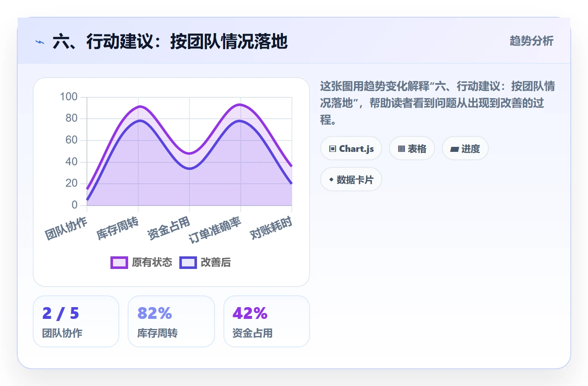
Task: Click the 100 y-axis value
Action: tap(69, 96)
